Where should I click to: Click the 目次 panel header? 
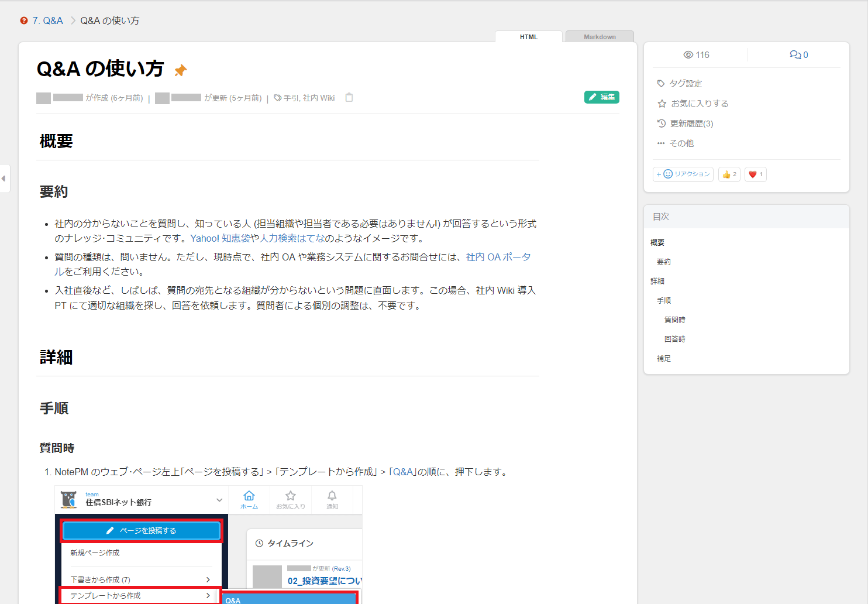tap(746, 217)
